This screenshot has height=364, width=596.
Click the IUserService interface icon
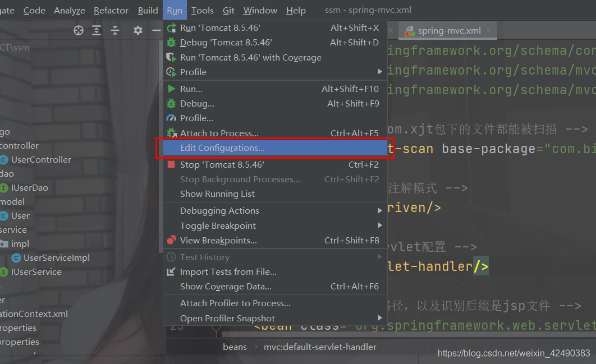click(4, 272)
